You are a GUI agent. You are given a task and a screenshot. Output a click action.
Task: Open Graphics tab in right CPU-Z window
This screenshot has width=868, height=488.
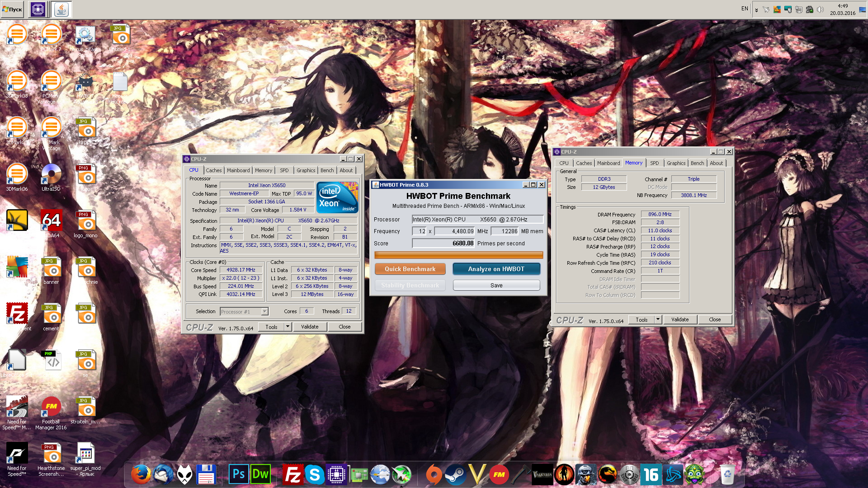(676, 163)
